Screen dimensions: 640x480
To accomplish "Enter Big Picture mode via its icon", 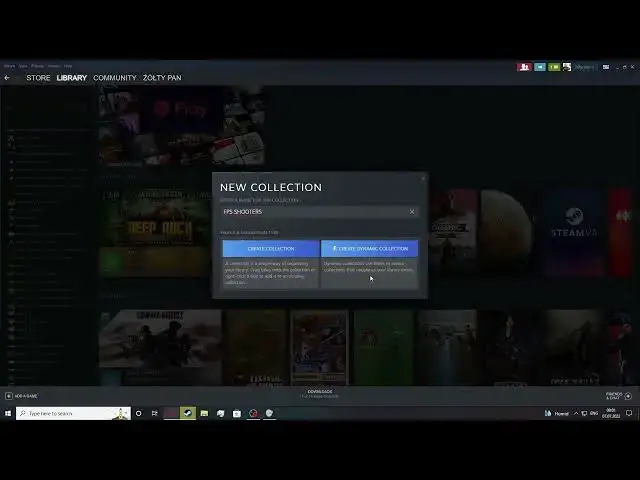I will 606,67.
